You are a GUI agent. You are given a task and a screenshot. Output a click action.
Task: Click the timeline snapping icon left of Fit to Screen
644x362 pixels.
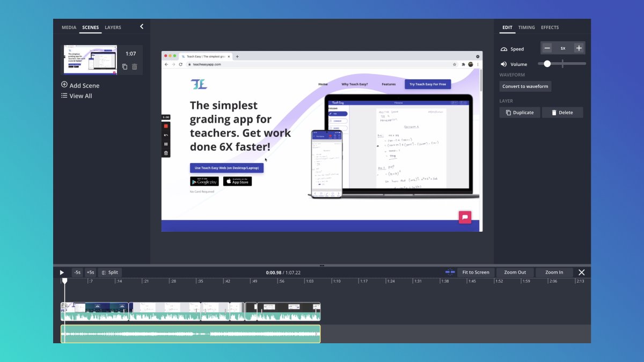point(450,272)
